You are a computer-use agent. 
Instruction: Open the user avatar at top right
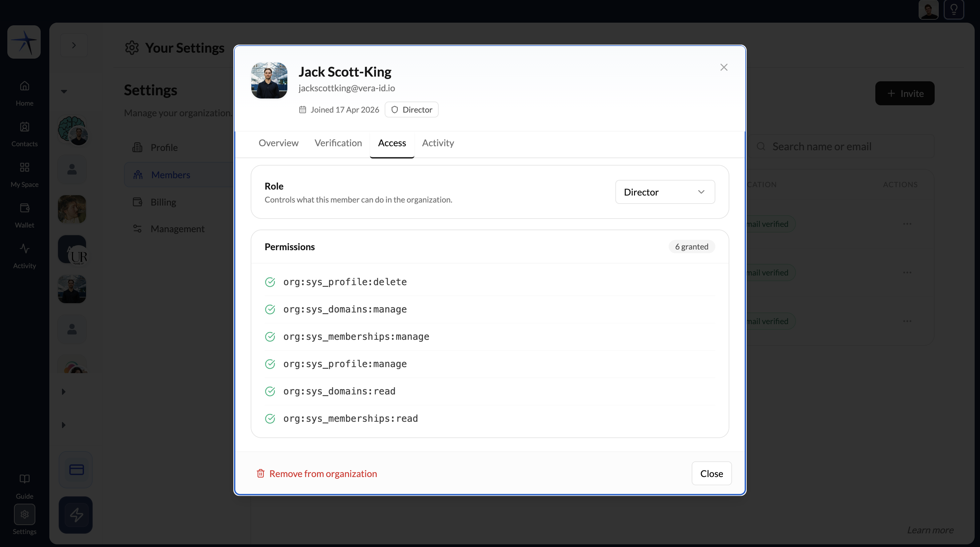(928, 10)
